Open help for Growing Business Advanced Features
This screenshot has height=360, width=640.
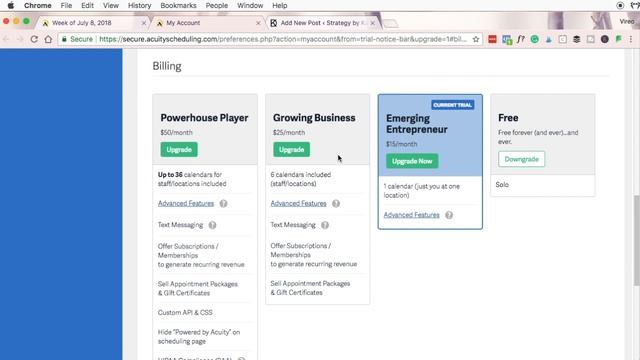point(336,203)
